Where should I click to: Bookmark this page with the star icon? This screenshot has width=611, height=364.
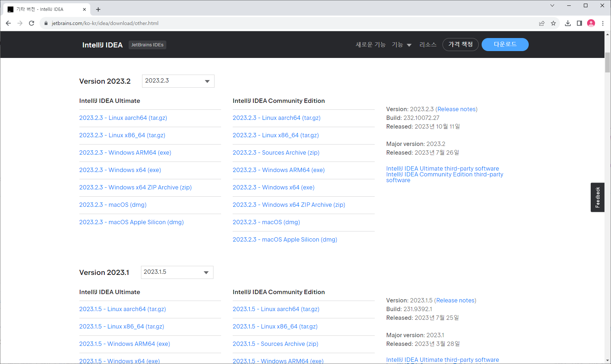(x=553, y=23)
